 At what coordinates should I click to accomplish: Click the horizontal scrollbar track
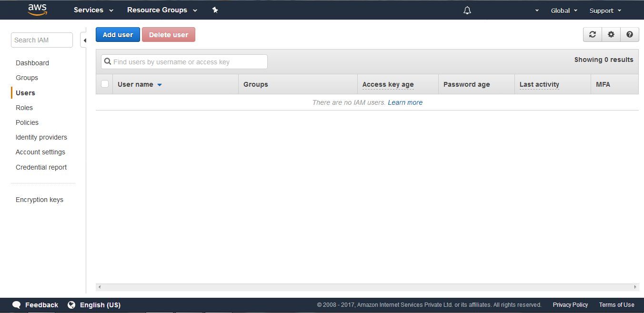367,287
